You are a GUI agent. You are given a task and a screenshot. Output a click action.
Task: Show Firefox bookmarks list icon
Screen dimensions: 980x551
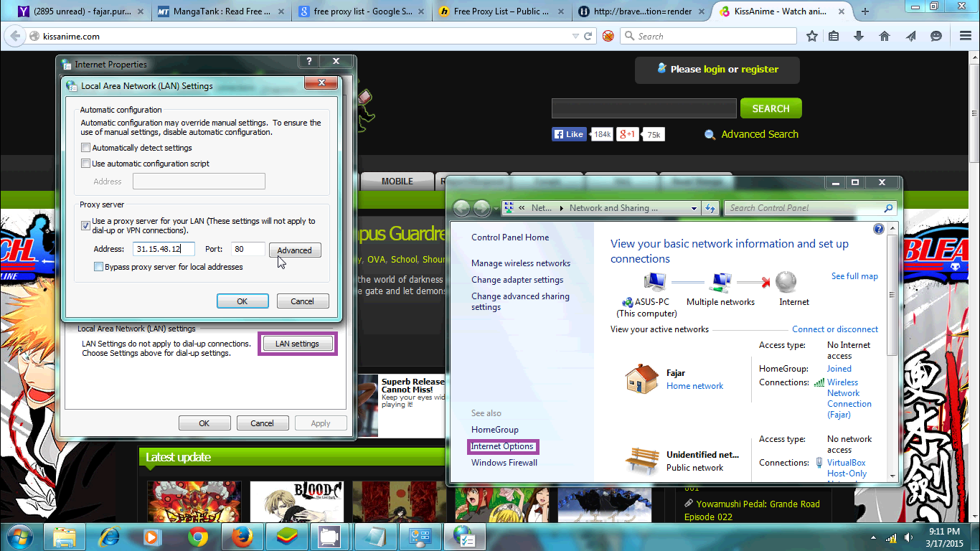[834, 36]
